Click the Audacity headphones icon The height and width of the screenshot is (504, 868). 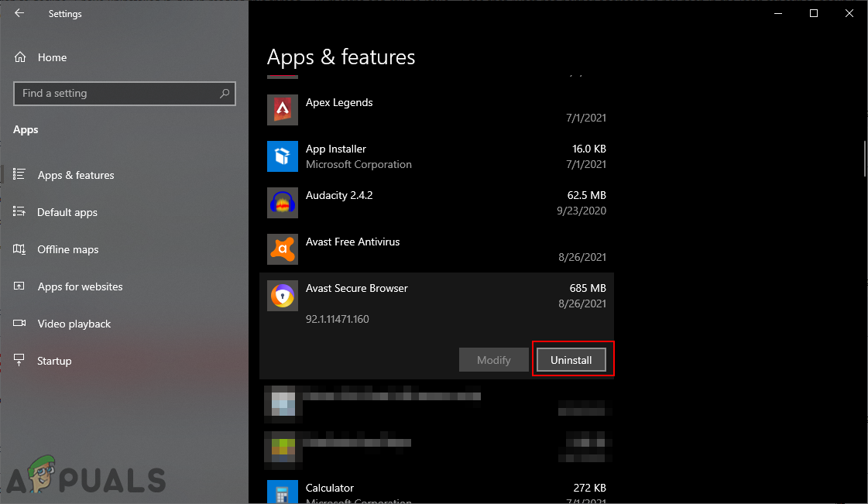283,203
